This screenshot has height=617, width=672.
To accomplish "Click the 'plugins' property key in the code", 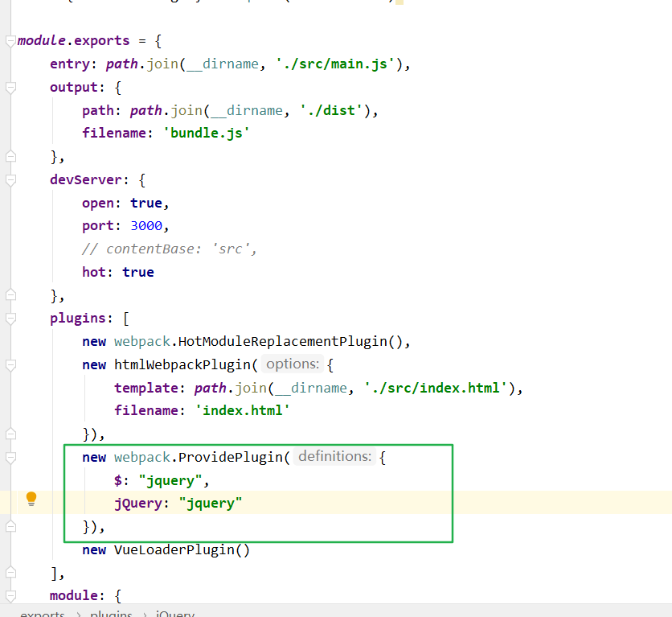I will coord(78,319).
